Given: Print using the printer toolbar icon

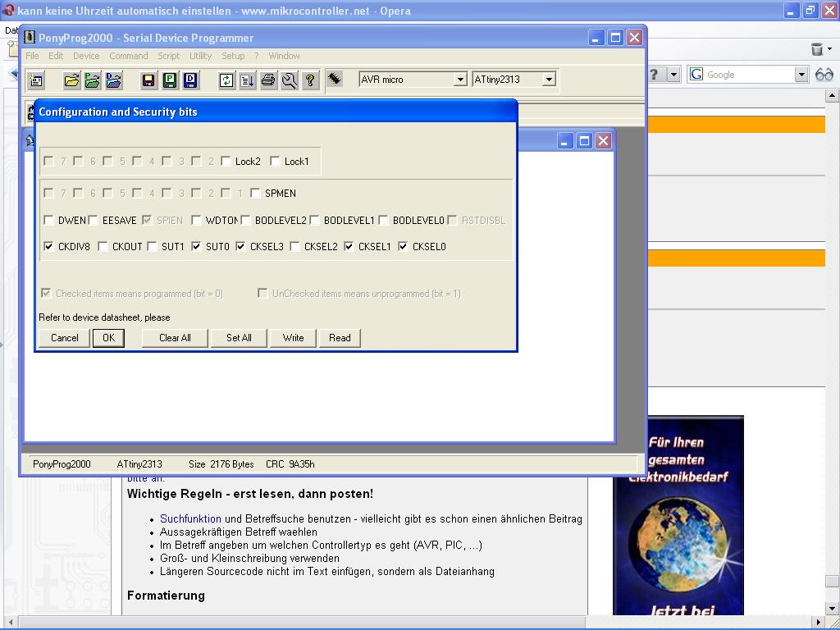Looking at the screenshot, I should (268, 80).
